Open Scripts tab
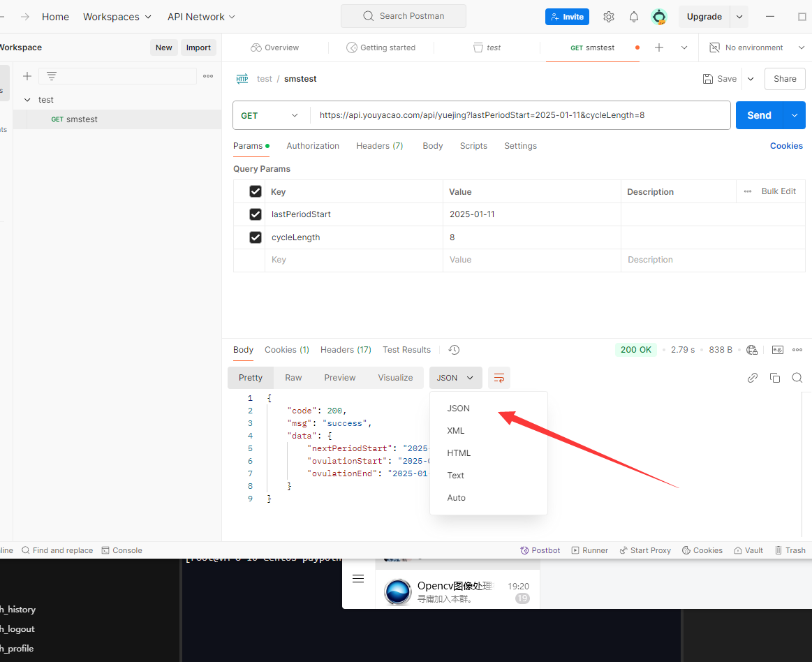This screenshot has height=662, width=812. [x=473, y=146]
